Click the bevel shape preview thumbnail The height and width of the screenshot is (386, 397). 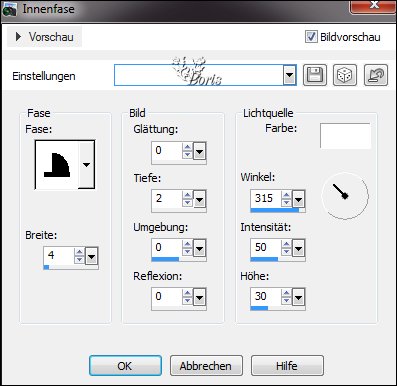57,165
